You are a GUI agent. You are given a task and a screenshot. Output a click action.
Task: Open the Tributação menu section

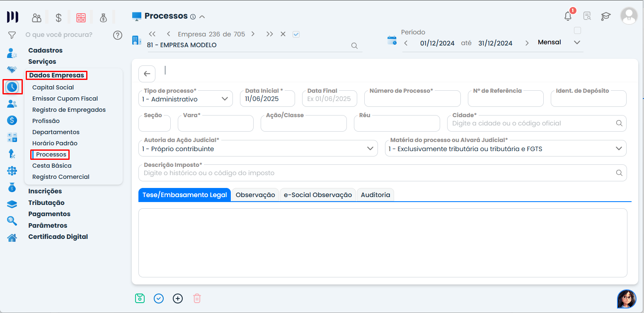pyautogui.click(x=46, y=203)
